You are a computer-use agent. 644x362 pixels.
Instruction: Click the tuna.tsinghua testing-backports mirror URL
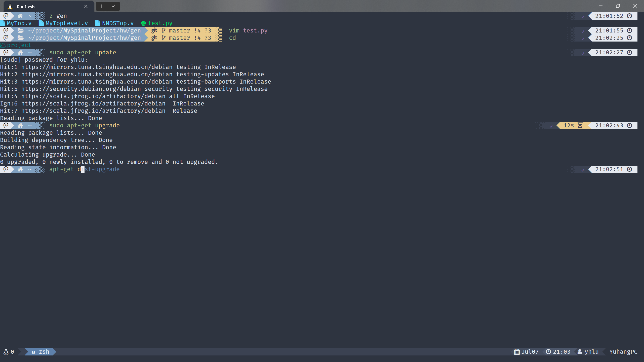pos(97,82)
